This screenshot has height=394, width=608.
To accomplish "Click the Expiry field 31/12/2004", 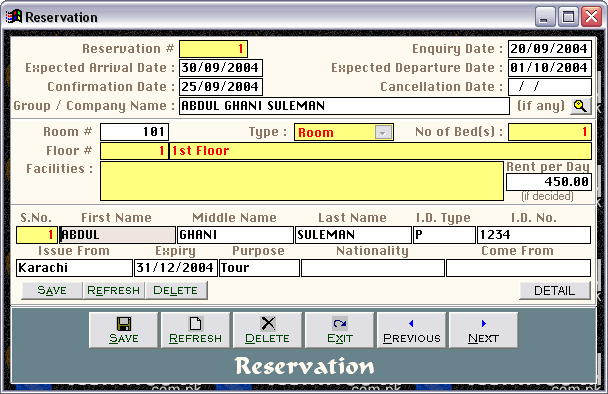I will point(176,268).
